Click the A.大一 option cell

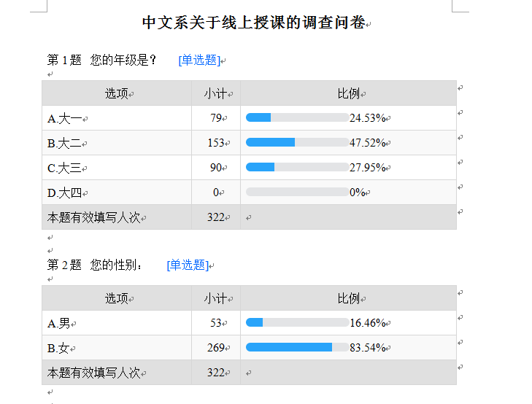pyautogui.click(x=66, y=118)
